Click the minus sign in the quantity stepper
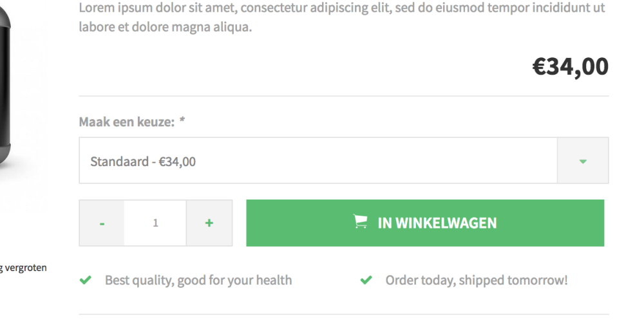 pos(102,224)
